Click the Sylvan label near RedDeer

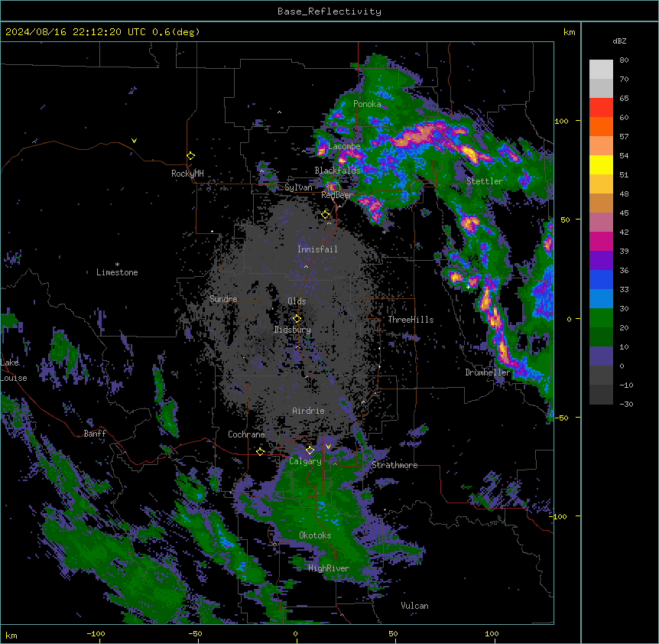click(298, 187)
